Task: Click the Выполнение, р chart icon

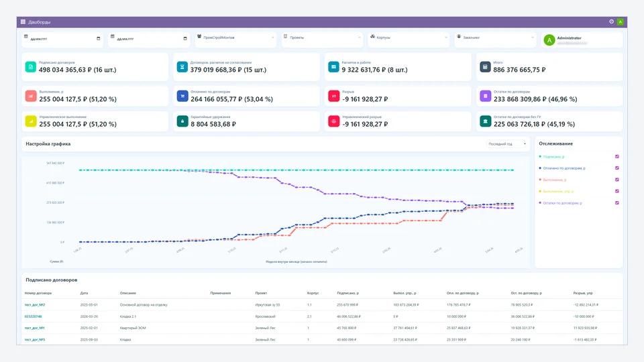Action: click(30, 96)
